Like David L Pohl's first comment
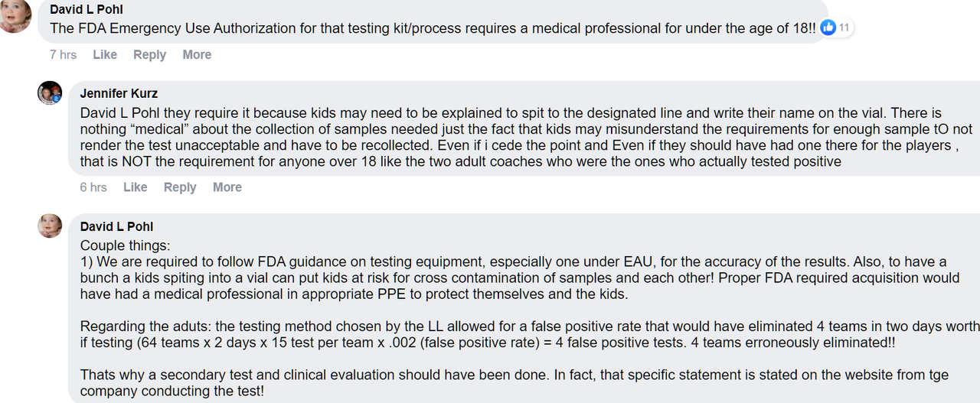Viewport: 980px width, 403px height. [105, 55]
